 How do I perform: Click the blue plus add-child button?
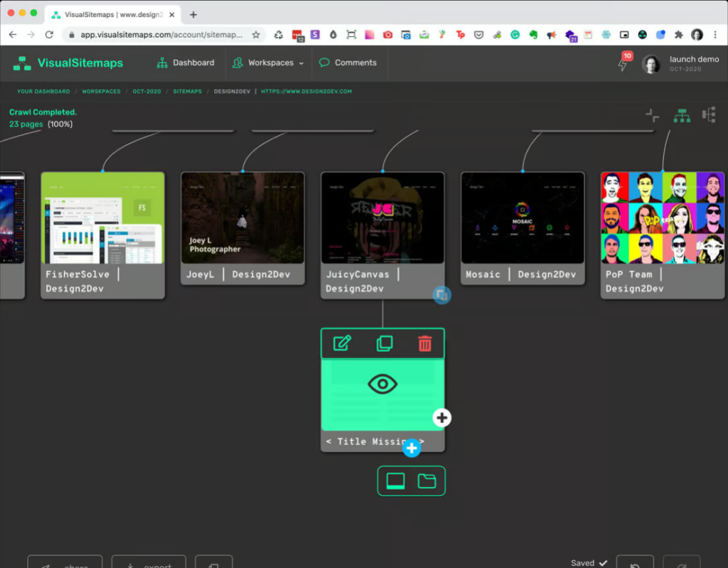[x=412, y=448]
